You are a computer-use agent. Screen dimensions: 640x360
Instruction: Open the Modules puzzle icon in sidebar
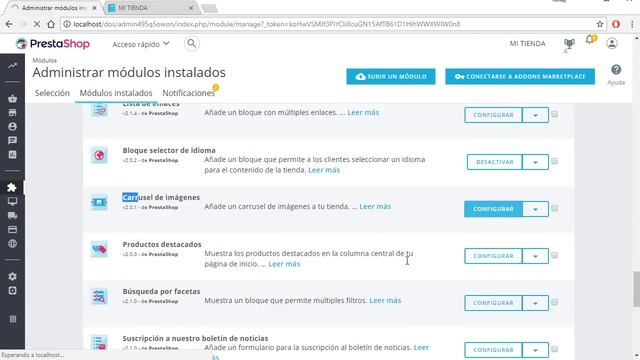tap(12, 187)
